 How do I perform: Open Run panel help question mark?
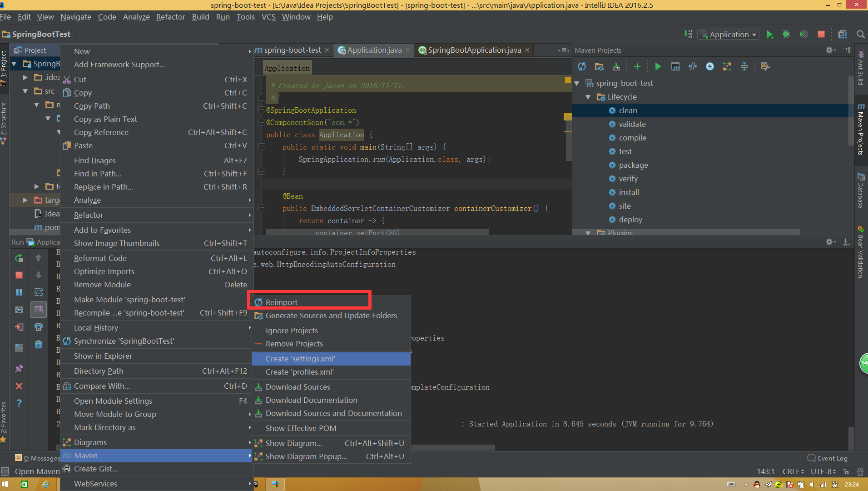pyautogui.click(x=19, y=403)
